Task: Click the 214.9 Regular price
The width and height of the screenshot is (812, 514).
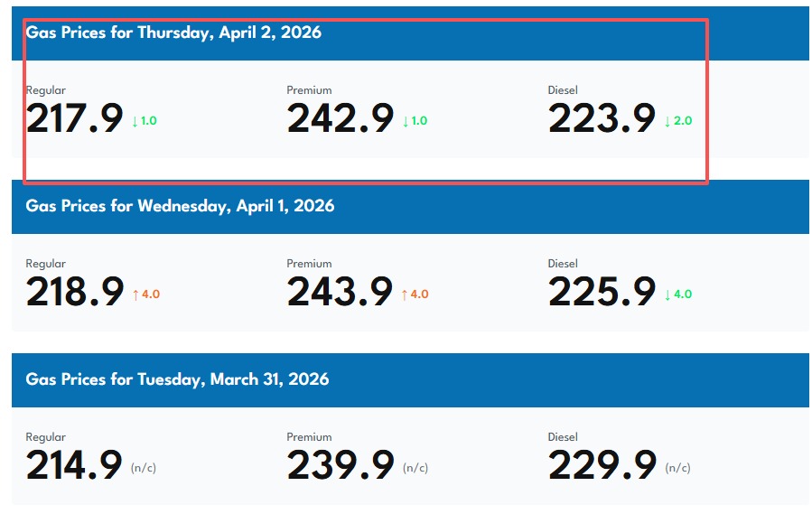Action: (74, 466)
